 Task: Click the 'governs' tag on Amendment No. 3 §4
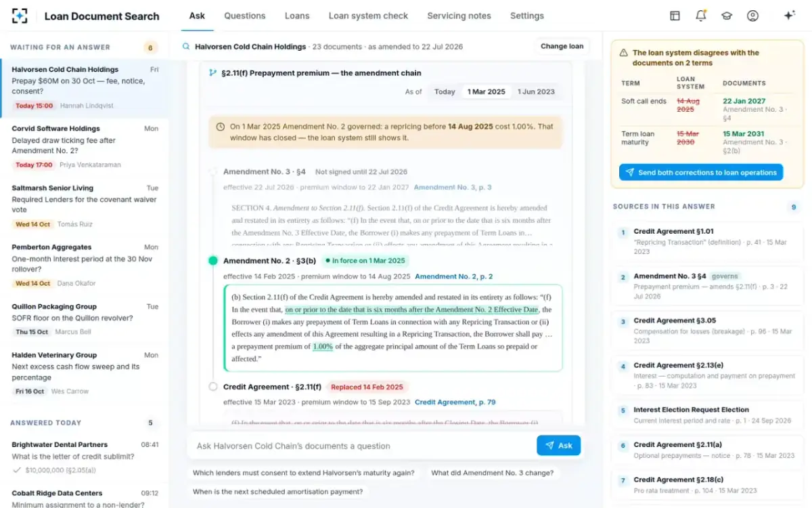click(726, 276)
